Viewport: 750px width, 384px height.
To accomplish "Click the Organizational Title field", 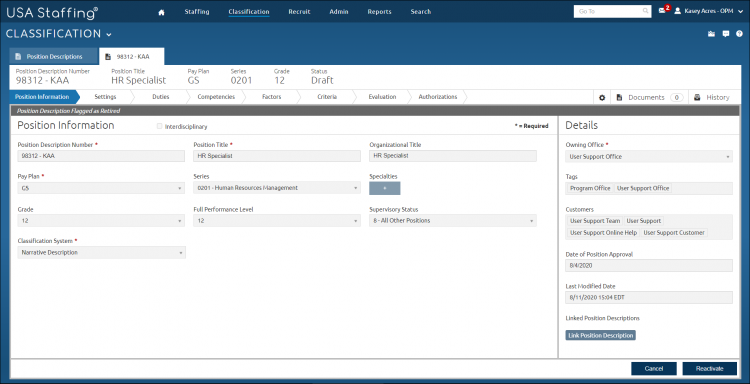I will click(x=452, y=156).
